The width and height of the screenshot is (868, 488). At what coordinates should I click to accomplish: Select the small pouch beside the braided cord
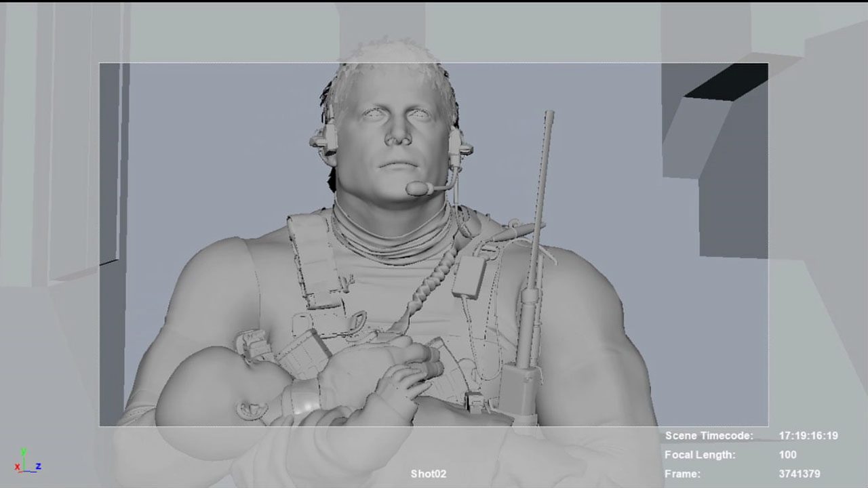(x=469, y=276)
